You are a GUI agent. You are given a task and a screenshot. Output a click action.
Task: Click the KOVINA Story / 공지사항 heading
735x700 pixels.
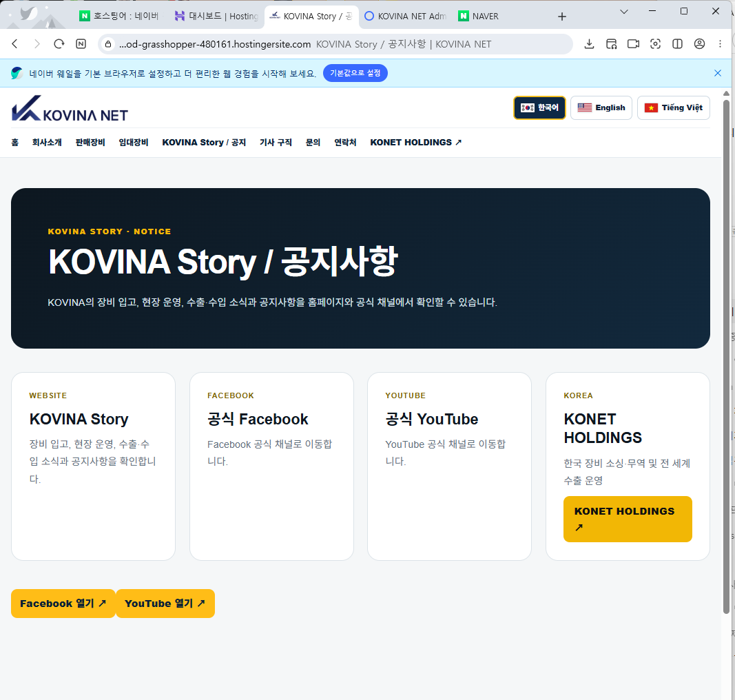[223, 262]
